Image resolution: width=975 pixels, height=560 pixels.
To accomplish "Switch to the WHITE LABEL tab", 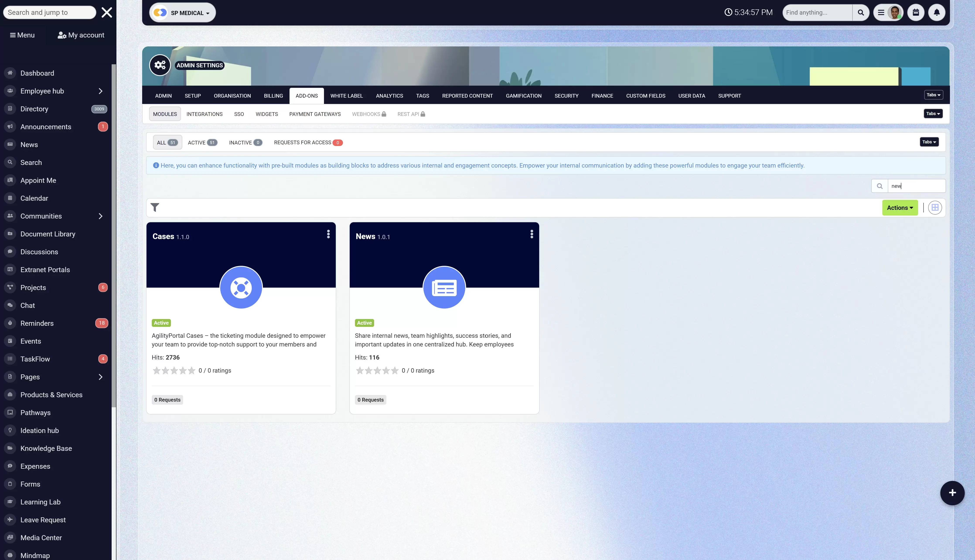I will (x=346, y=96).
